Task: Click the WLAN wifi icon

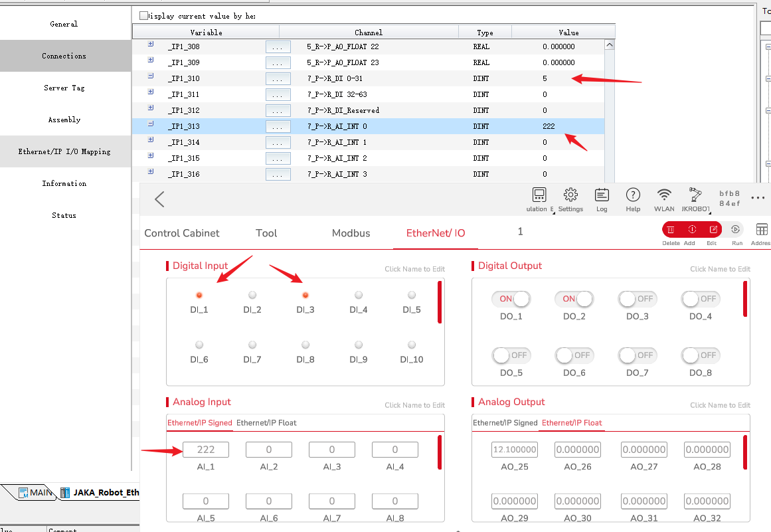Action: coord(664,195)
